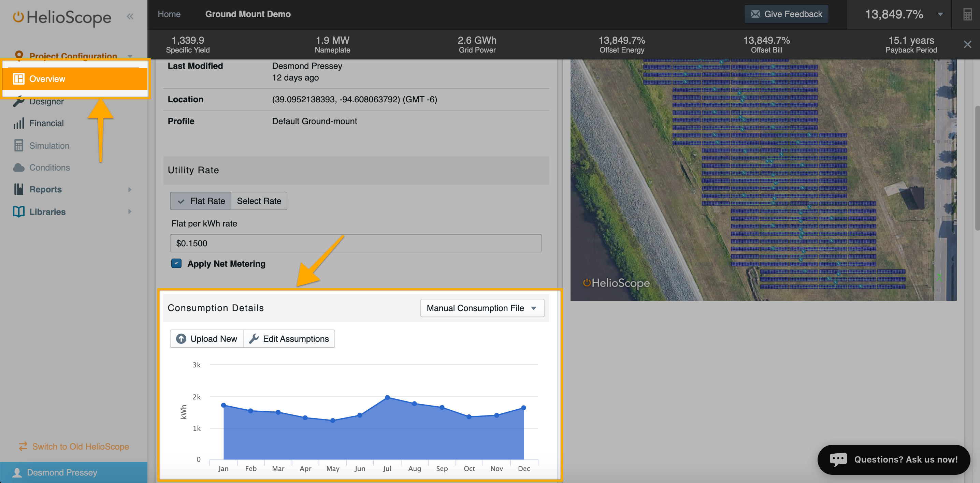Click the Upload New button
The width and height of the screenshot is (980, 483).
206,338
